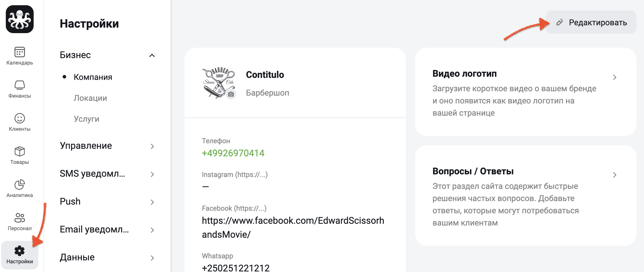Open the Finances wallet icon
The height and width of the screenshot is (272, 644).
20,85
